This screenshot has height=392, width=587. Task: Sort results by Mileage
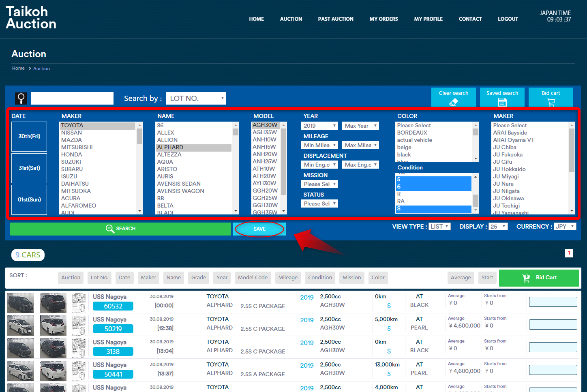(x=288, y=278)
